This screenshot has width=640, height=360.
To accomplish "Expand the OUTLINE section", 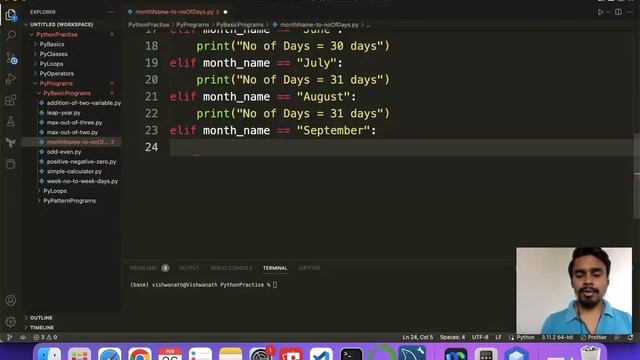I will point(41,318).
